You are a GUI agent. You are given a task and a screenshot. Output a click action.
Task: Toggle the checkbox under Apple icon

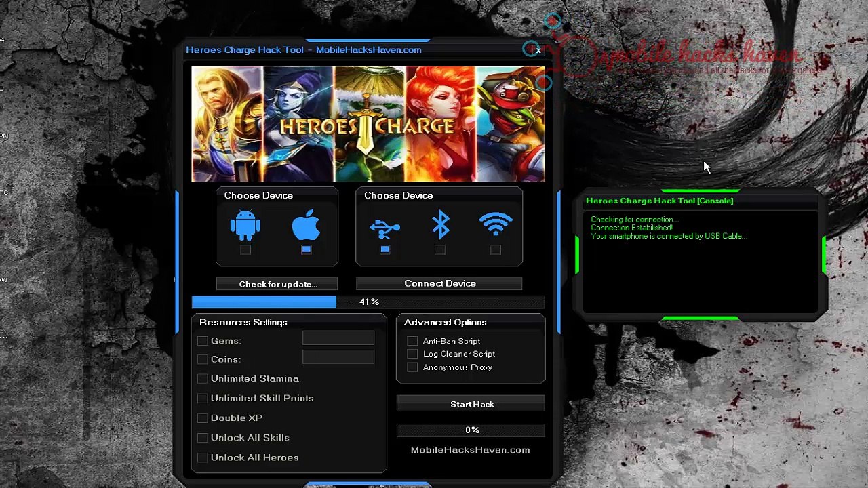click(307, 249)
